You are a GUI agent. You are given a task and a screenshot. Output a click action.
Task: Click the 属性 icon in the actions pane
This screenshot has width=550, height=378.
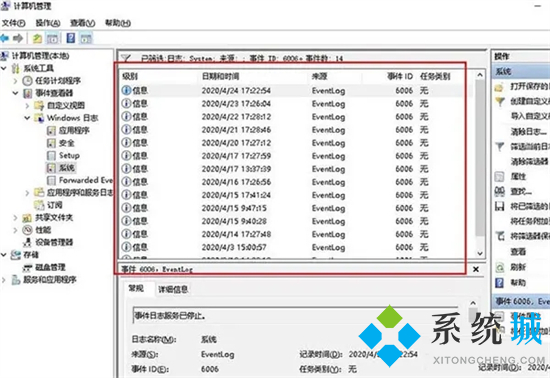(499, 176)
